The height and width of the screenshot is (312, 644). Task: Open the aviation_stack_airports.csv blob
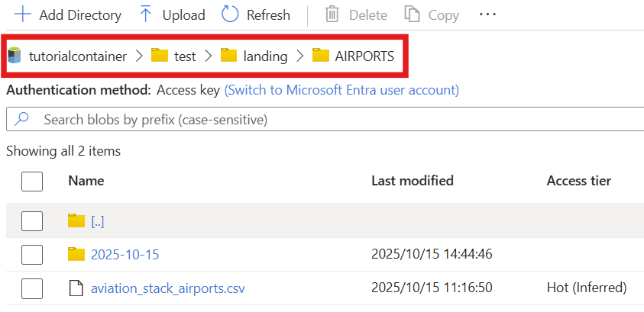(167, 288)
